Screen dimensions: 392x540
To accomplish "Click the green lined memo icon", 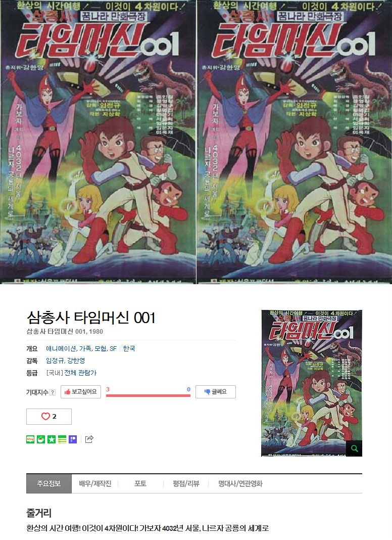I will click(62, 439).
